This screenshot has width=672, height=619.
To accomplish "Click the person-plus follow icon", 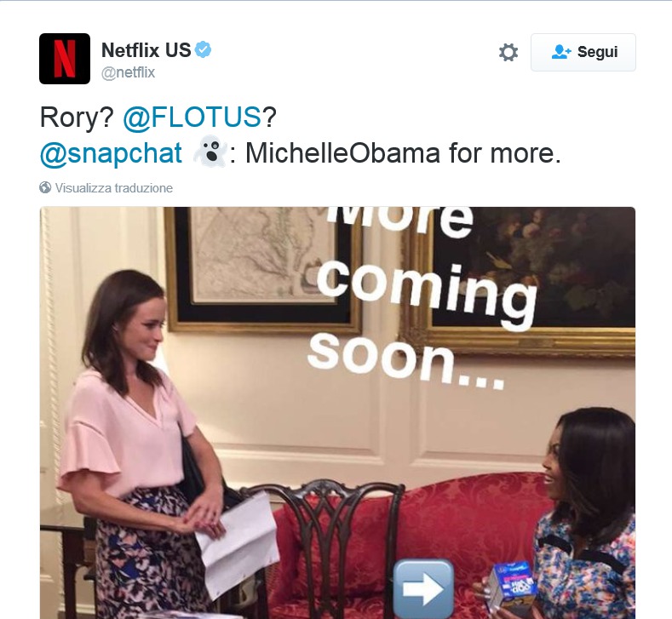I will 561,52.
